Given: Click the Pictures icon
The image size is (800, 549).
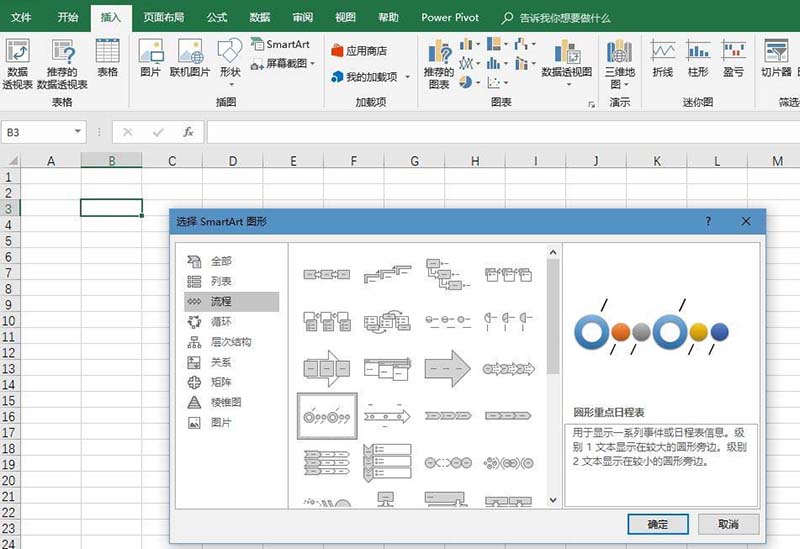Looking at the screenshot, I should click(x=151, y=57).
